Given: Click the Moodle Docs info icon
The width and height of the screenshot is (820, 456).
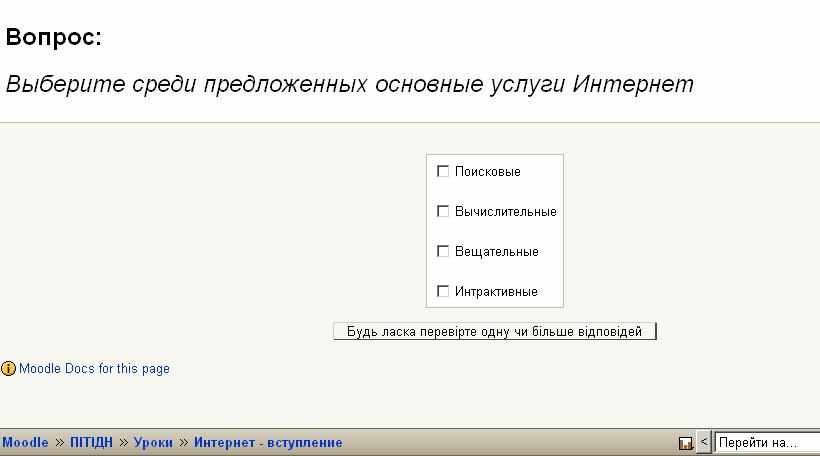Looking at the screenshot, I should click(x=8, y=369).
